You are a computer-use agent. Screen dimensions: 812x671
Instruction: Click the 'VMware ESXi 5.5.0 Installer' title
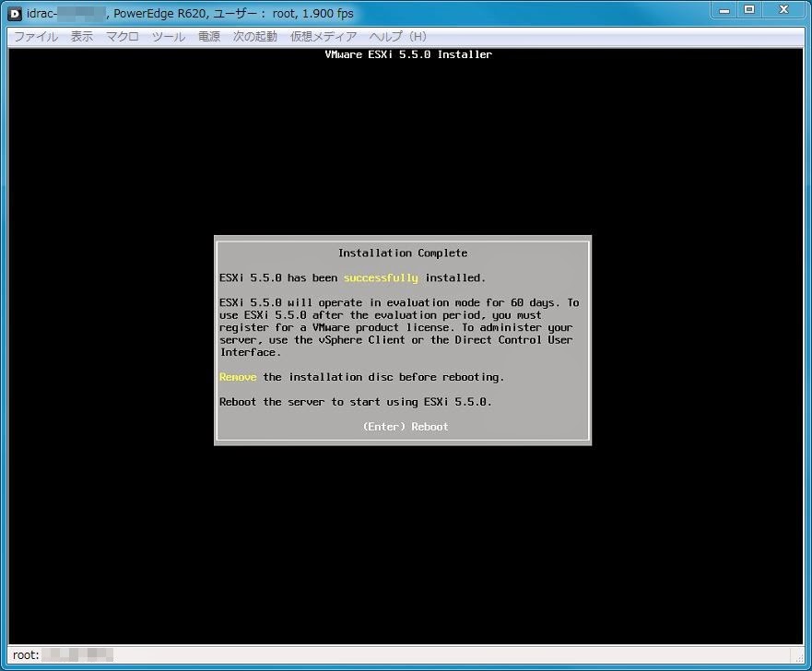click(x=408, y=54)
